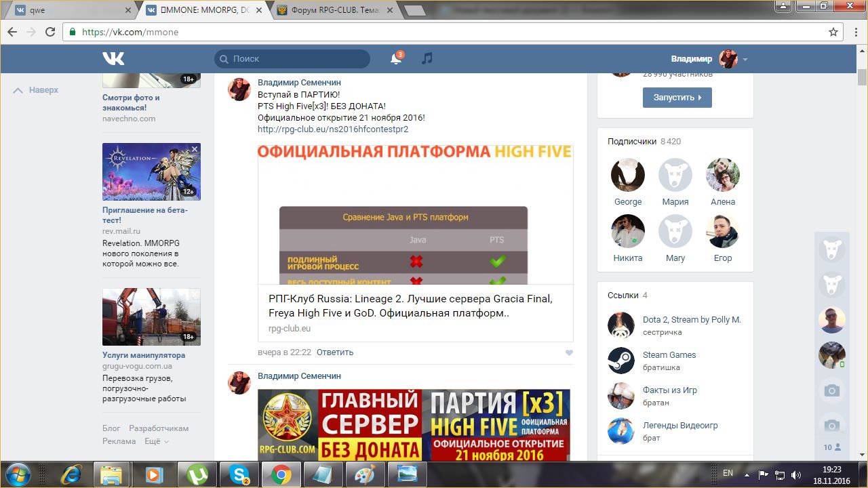Close the Форум RPG-CLUB tab
The height and width of the screenshot is (488, 868).
[x=389, y=10]
